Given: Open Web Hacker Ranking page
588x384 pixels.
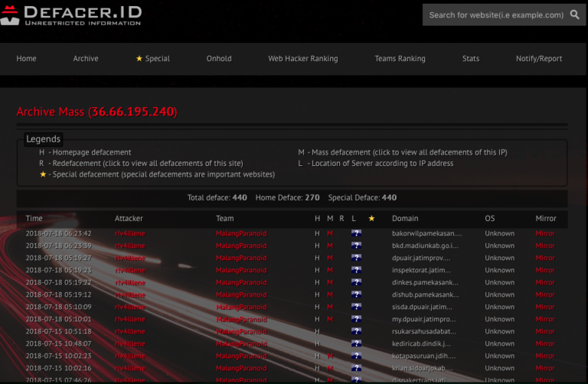Looking at the screenshot, I should click(x=303, y=58).
